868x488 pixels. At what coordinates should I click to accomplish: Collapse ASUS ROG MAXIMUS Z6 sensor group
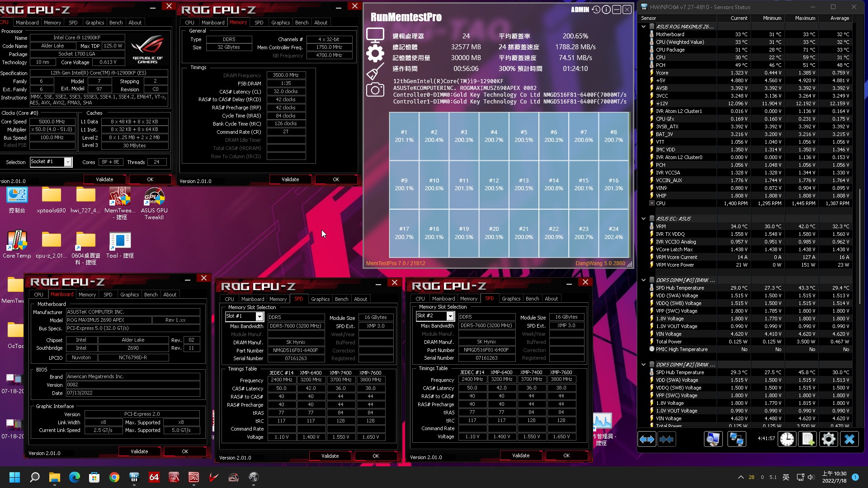[x=644, y=27]
